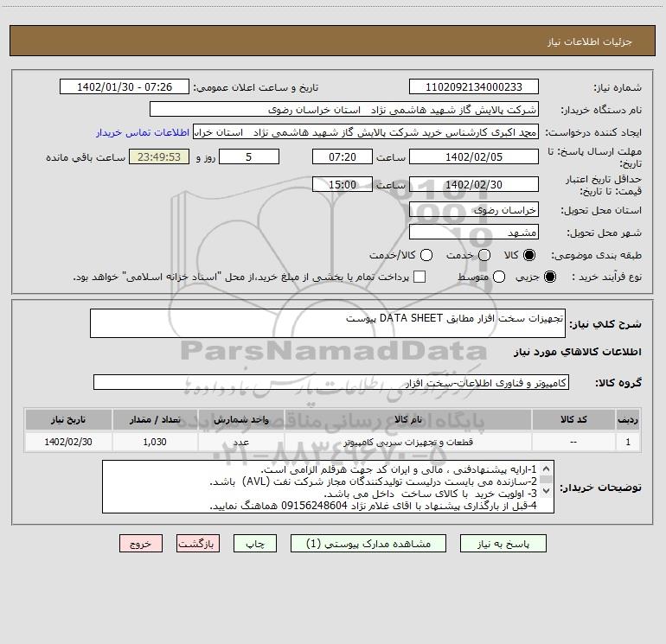Click the اطلاعات کالاهای مورد نیاز heading
Viewport: 666px width, 644px height.
(578, 352)
